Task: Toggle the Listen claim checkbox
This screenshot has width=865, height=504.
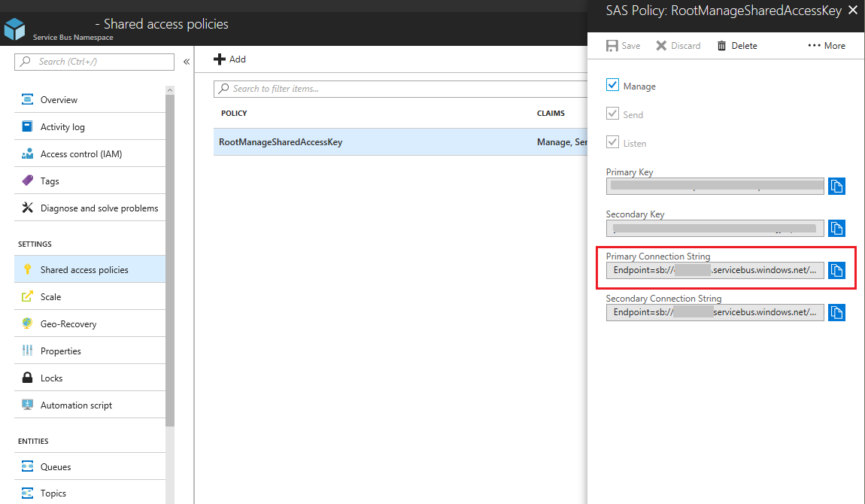Action: (612, 142)
